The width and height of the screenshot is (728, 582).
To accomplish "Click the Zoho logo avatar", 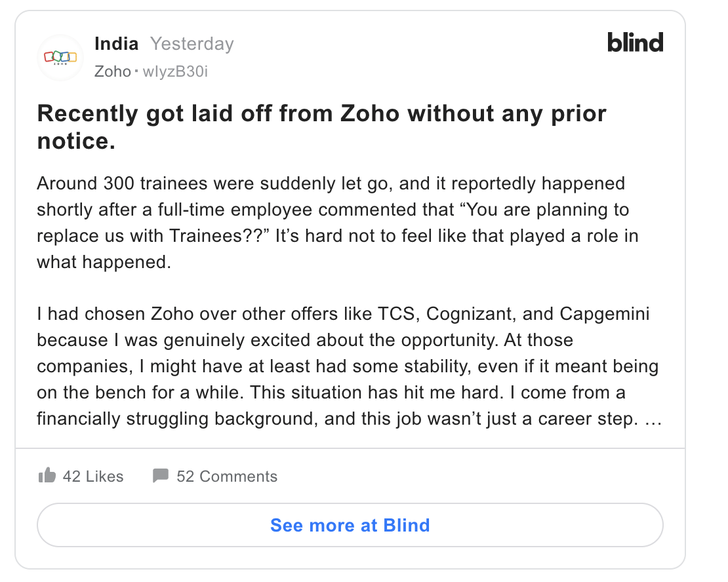I will click(60, 57).
